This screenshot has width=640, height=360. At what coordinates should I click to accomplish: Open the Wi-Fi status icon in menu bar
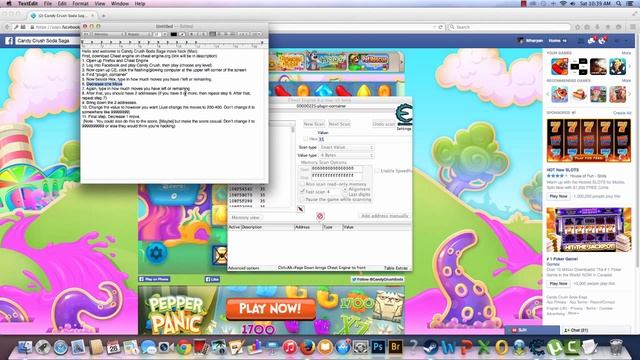pos(563,4)
